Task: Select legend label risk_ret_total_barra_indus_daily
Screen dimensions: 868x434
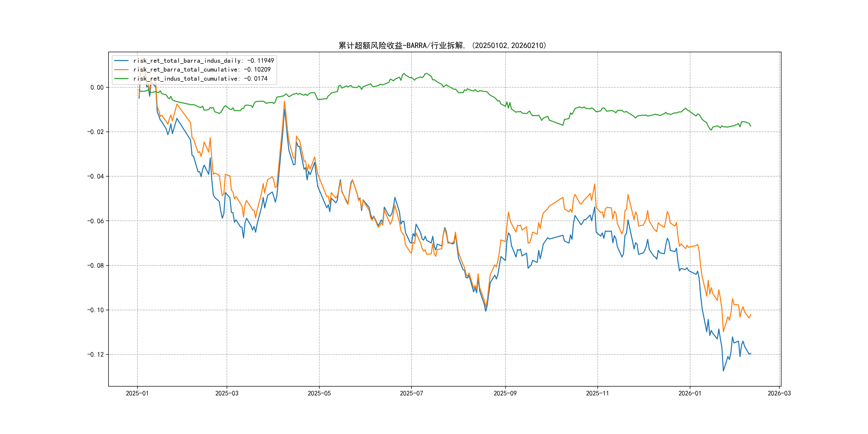Action: 204,61
